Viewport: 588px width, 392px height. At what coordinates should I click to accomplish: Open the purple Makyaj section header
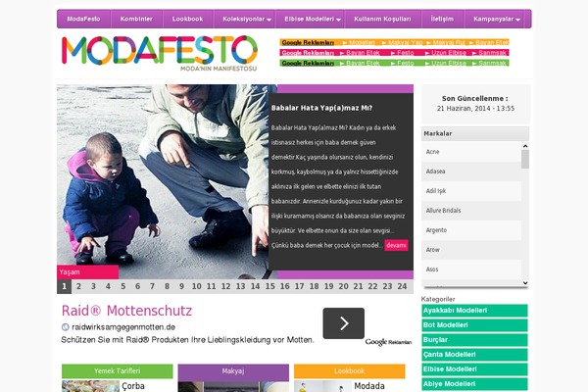click(233, 371)
